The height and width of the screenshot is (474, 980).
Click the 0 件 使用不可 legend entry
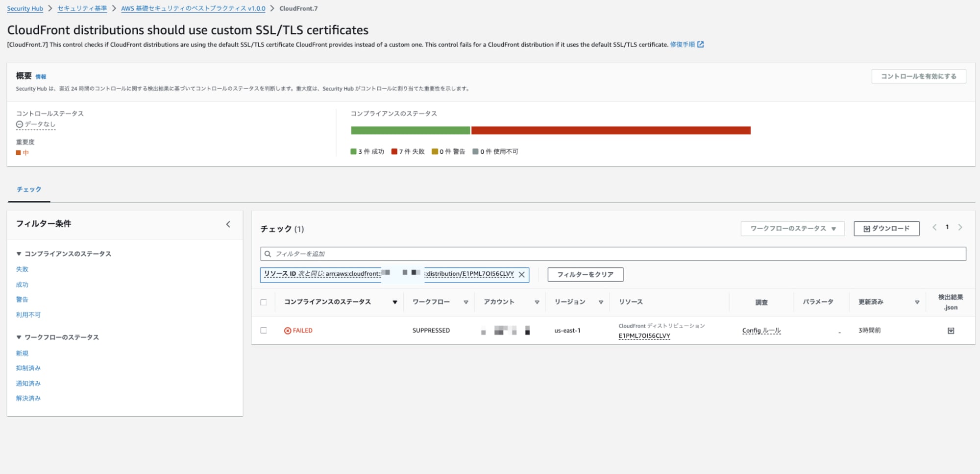click(x=495, y=152)
